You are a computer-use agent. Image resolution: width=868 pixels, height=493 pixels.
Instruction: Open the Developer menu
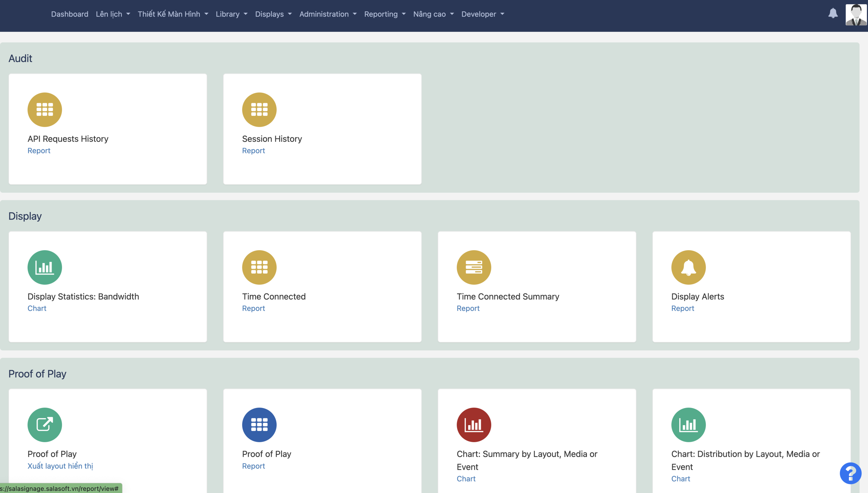point(482,14)
